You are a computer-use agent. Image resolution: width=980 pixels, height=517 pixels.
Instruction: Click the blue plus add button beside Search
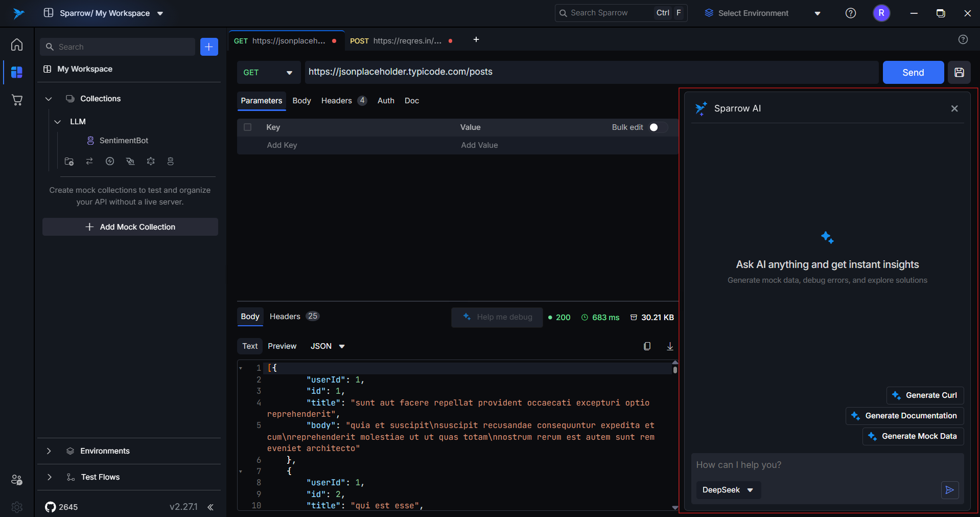click(209, 47)
